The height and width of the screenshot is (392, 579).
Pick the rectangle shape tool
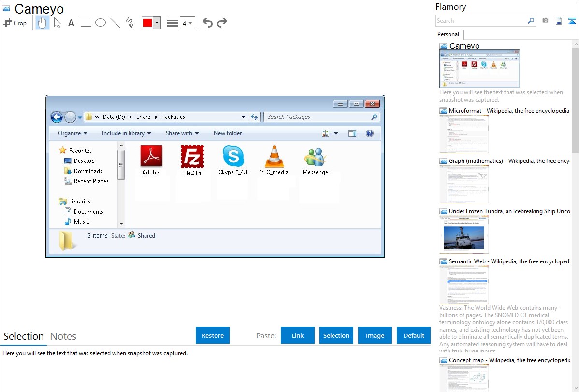86,23
